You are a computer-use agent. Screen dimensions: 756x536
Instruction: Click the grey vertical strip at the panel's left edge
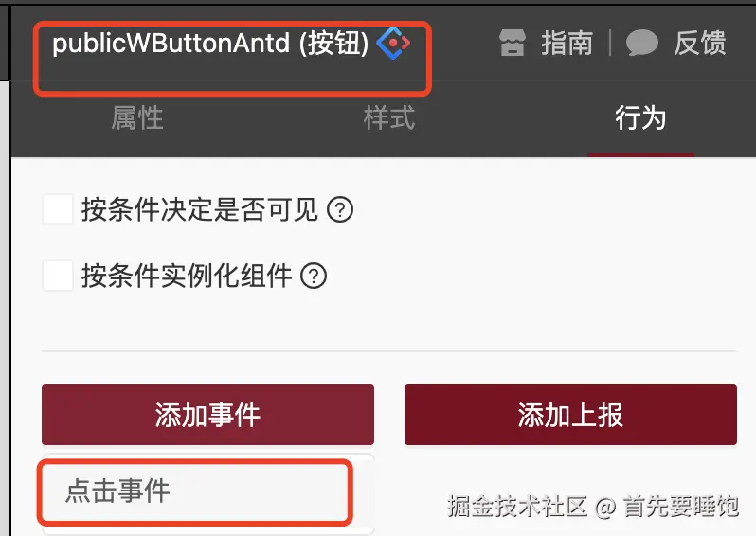point(5,309)
